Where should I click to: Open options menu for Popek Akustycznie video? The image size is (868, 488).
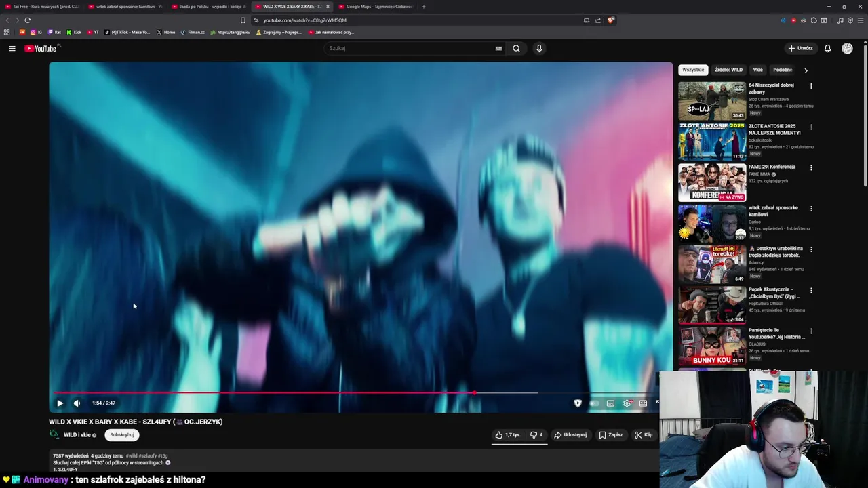(x=811, y=290)
